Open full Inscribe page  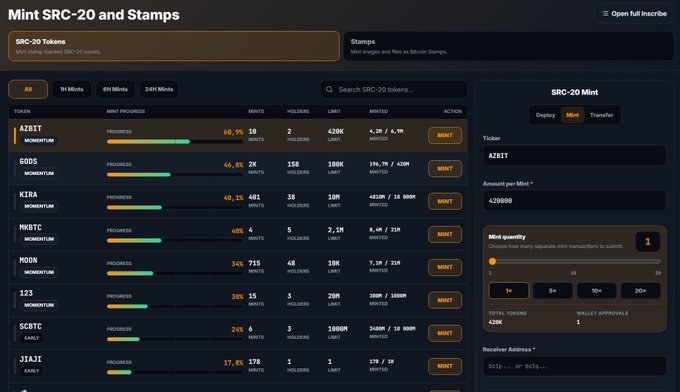tap(634, 13)
